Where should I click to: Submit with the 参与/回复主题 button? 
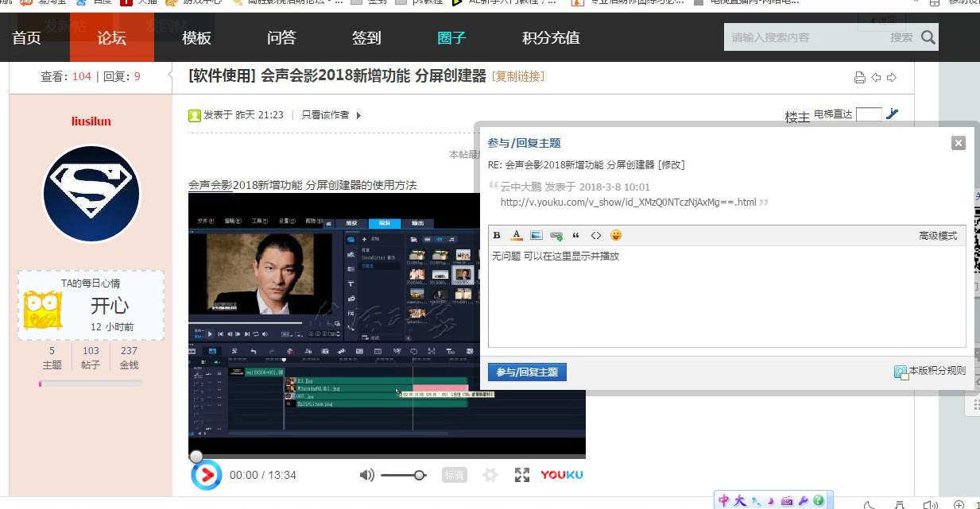tap(527, 372)
